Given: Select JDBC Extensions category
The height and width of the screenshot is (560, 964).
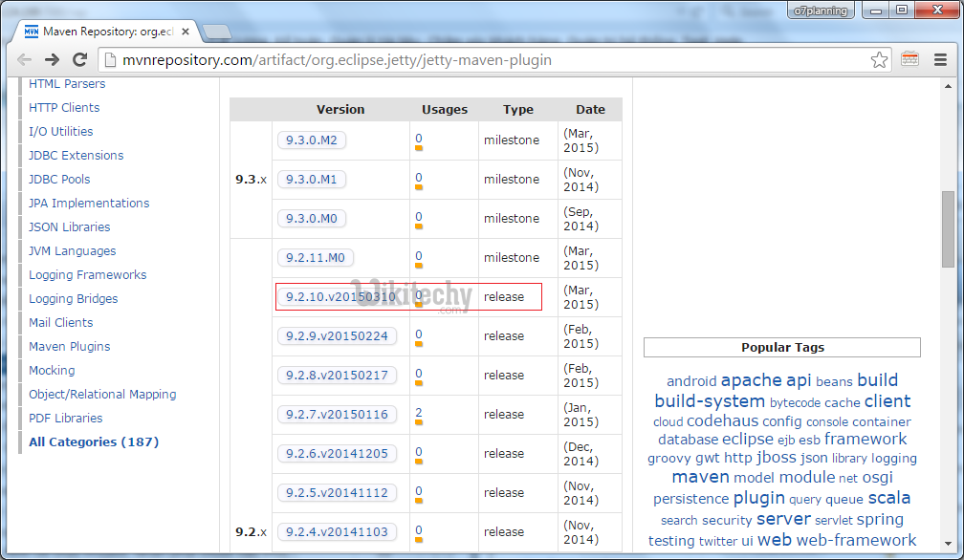Looking at the screenshot, I should [x=76, y=156].
